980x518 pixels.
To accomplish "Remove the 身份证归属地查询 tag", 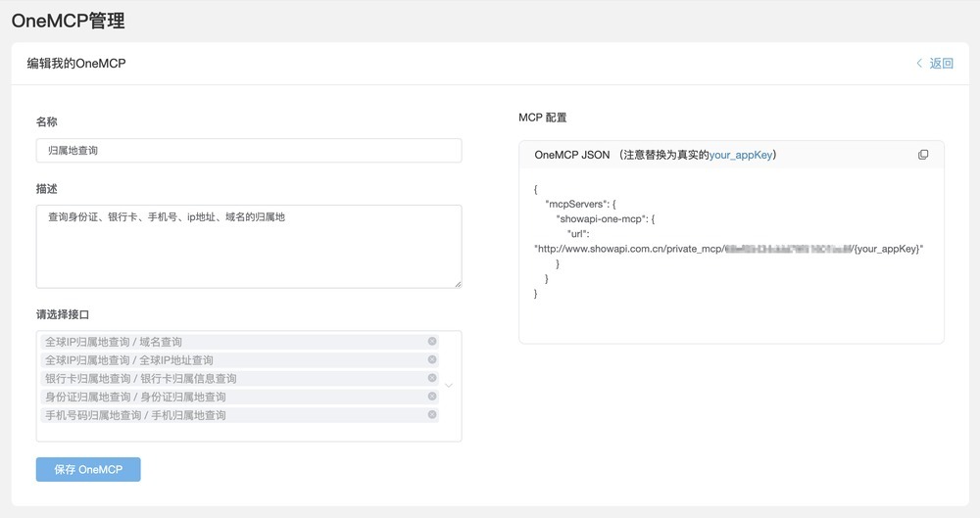I will [x=432, y=397].
